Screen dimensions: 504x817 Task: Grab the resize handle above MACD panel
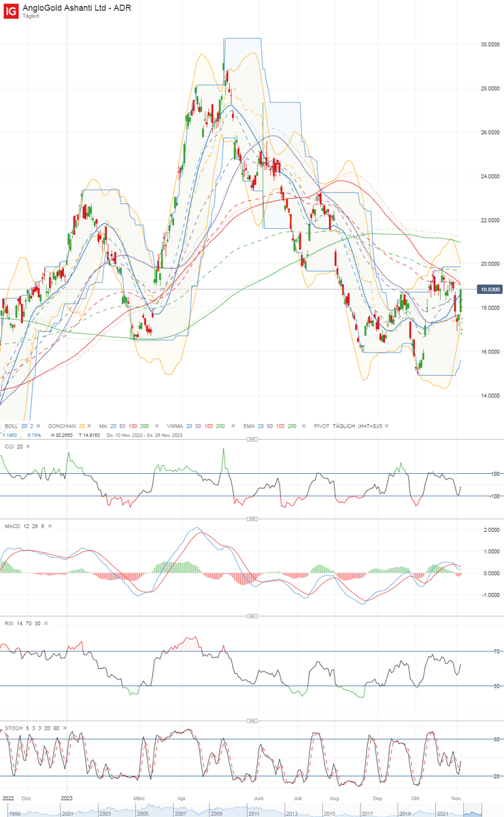pos(252,519)
